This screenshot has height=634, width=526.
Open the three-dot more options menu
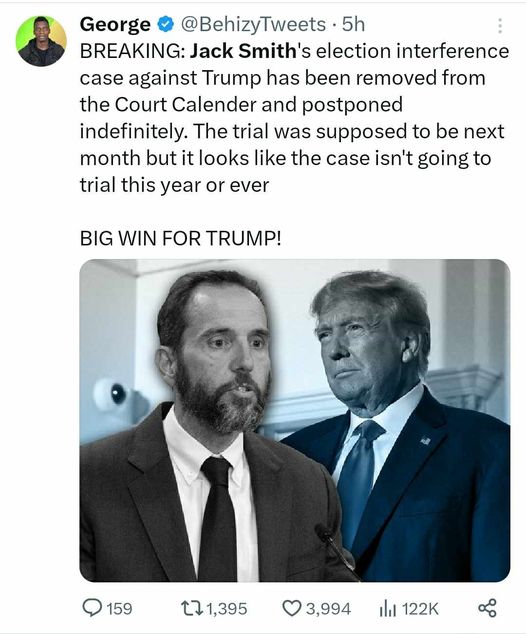click(x=500, y=26)
